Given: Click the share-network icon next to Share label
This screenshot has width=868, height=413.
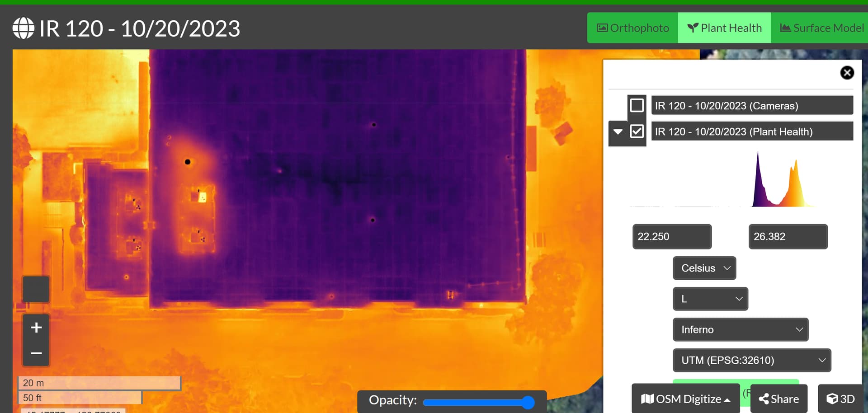Looking at the screenshot, I should pyautogui.click(x=764, y=399).
